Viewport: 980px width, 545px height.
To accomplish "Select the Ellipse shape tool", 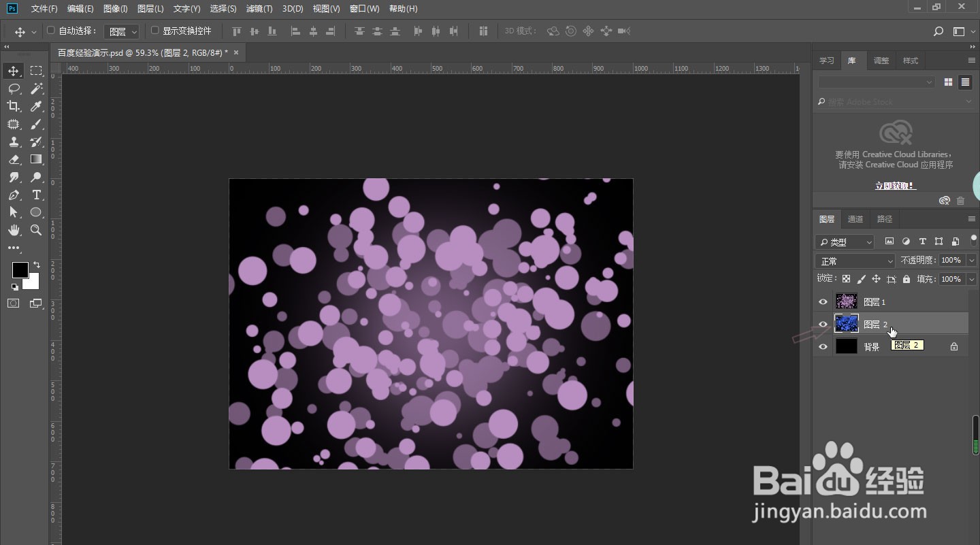I will click(36, 212).
